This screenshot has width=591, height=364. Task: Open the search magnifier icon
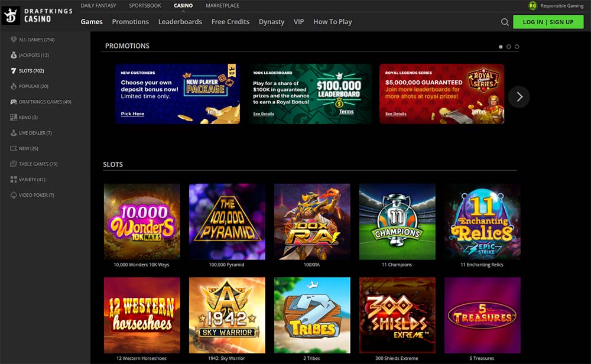coord(505,22)
